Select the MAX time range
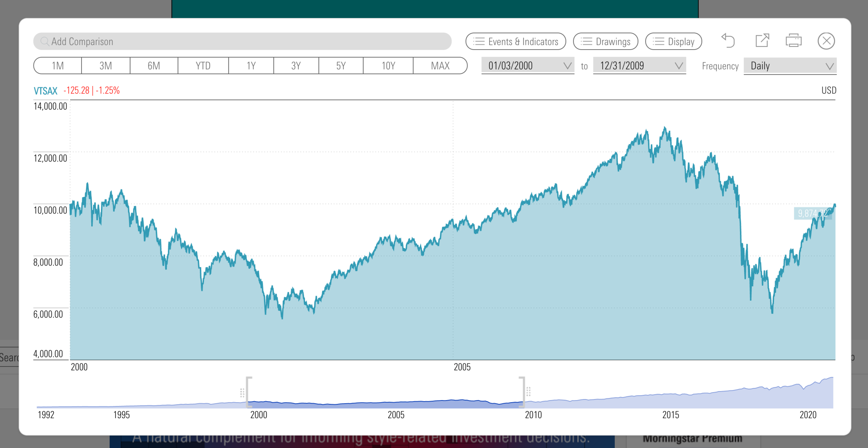This screenshot has width=868, height=448. click(440, 66)
